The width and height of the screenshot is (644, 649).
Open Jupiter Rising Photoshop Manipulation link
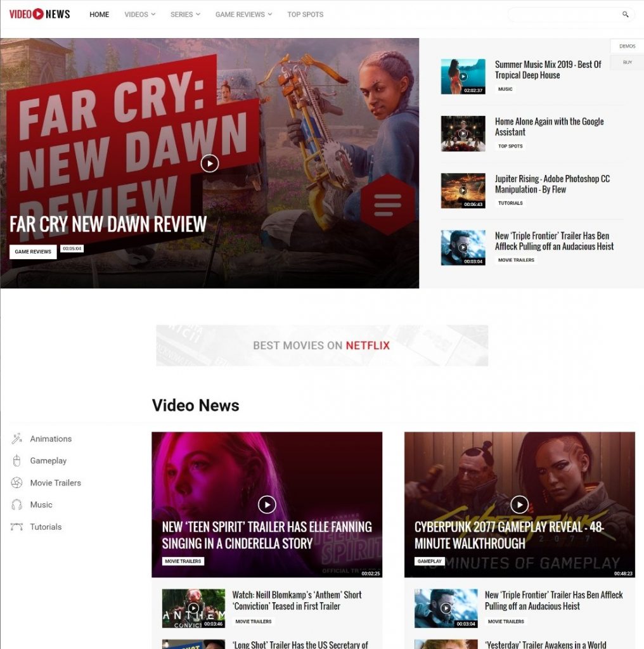tap(552, 184)
